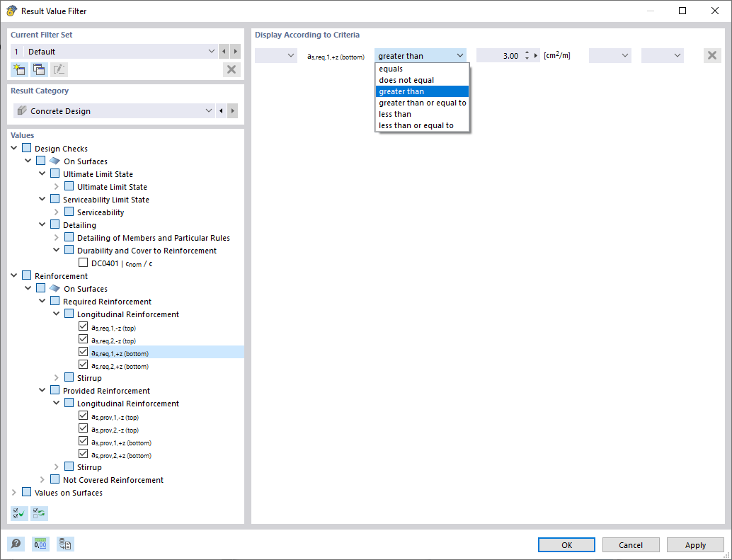Expand the Not Covered Reinforcement node
Screen dimensions: 732x560
coord(42,480)
